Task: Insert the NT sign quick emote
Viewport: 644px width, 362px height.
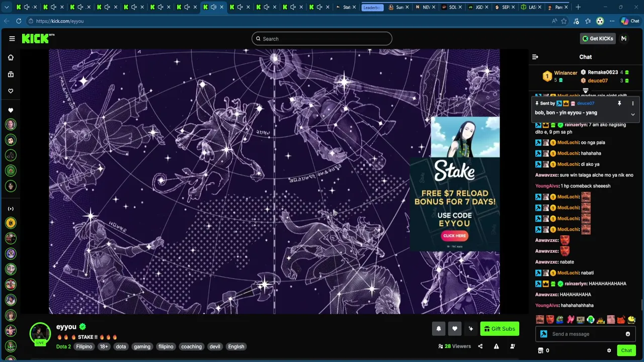Action: click(581, 320)
